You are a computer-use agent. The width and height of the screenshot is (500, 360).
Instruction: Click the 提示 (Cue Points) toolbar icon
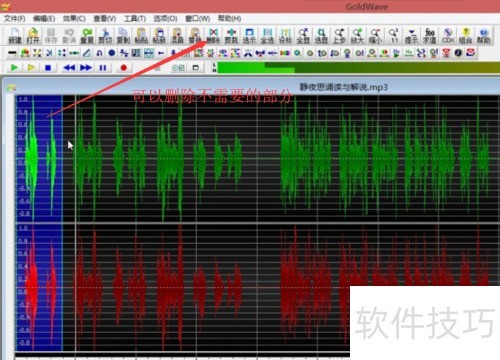(x=412, y=36)
